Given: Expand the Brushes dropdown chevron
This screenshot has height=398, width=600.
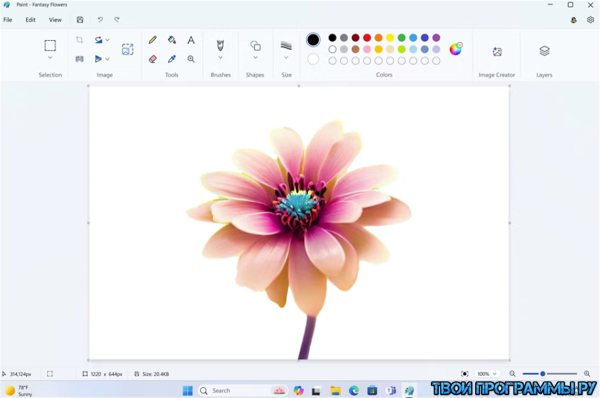Looking at the screenshot, I should [220, 58].
